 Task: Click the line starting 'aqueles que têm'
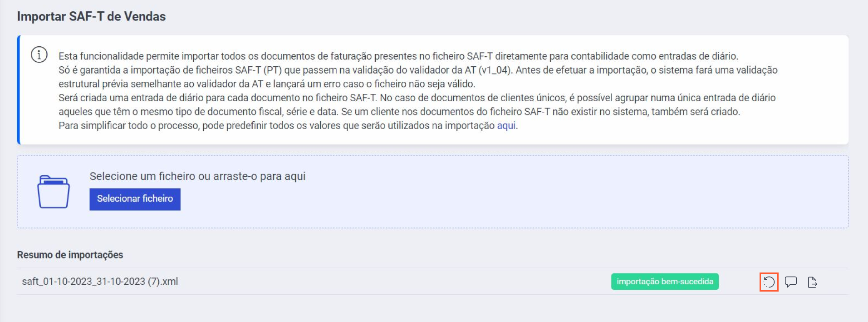(x=399, y=112)
